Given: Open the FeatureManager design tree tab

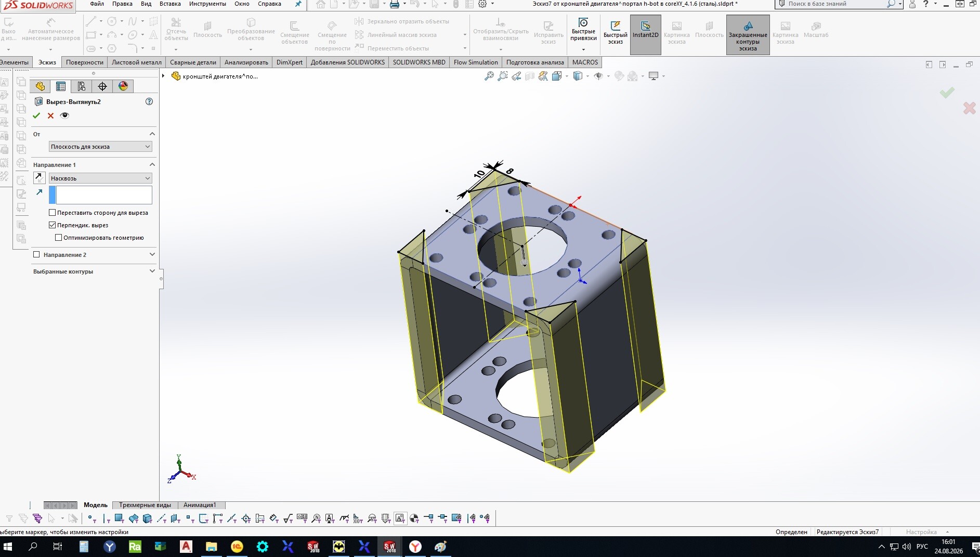Looking at the screenshot, I should tap(40, 86).
